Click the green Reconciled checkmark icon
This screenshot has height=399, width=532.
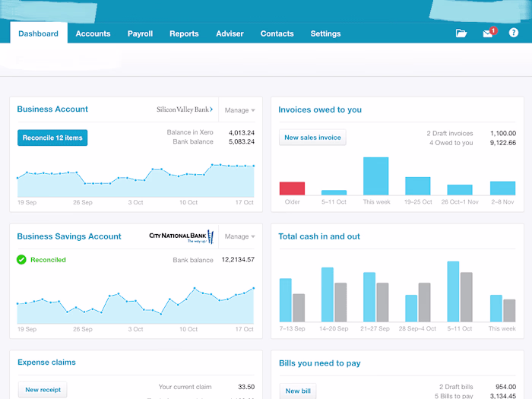21,260
